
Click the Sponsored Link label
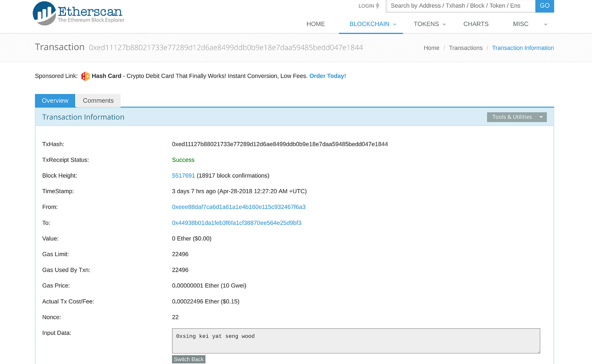(x=56, y=76)
